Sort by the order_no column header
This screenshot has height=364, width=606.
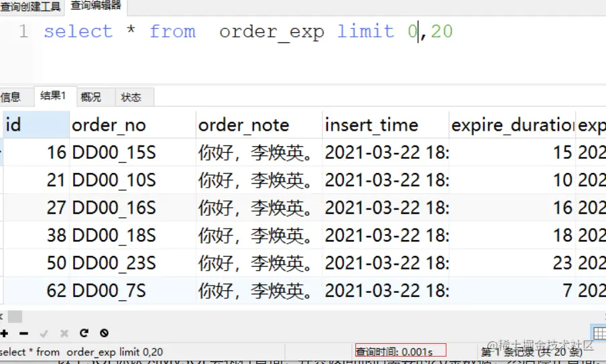[x=133, y=125]
